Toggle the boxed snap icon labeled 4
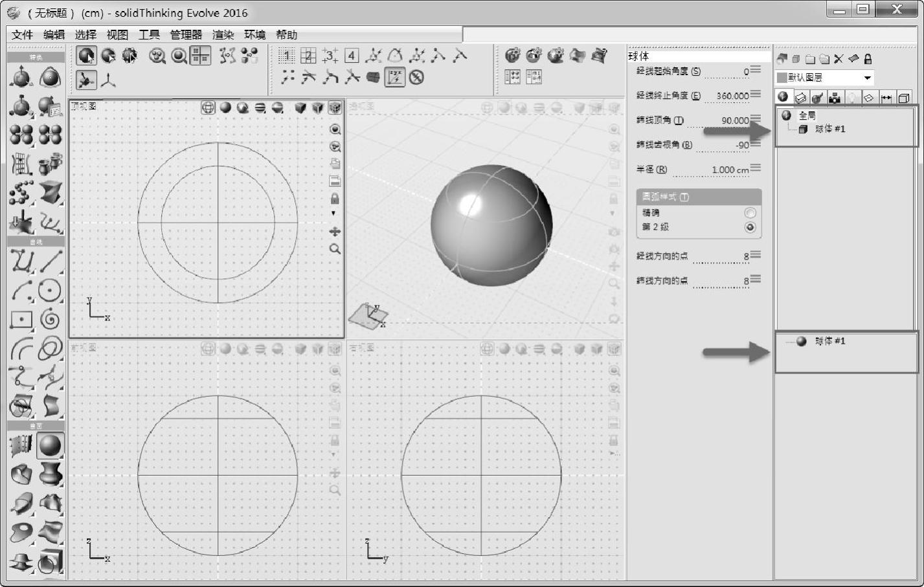 click(352, 56)
